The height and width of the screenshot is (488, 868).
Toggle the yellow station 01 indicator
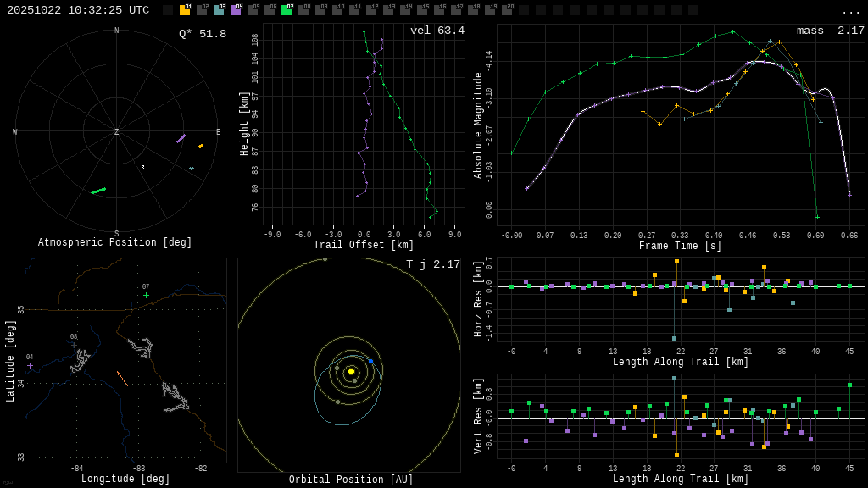(x=185, y=10)
